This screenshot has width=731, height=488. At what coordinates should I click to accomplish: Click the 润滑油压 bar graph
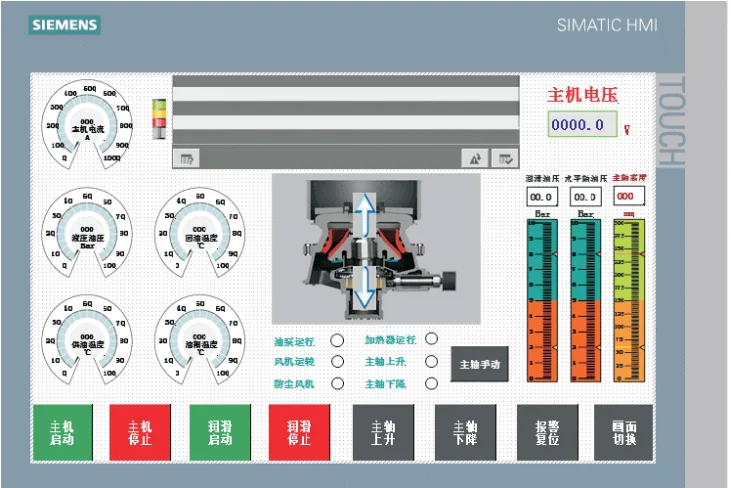click(542, 301)
